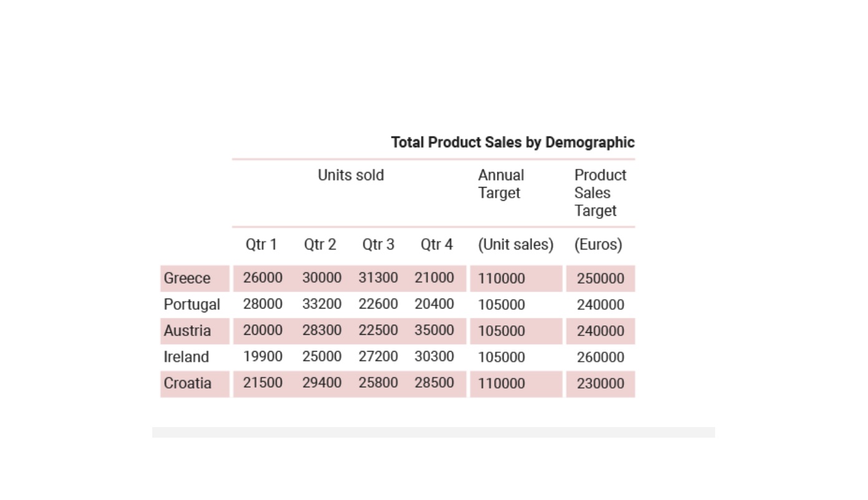Click Croatia Qtr 1 value 21500
This screenshot has height=500, width=868.
click(263, 383)
